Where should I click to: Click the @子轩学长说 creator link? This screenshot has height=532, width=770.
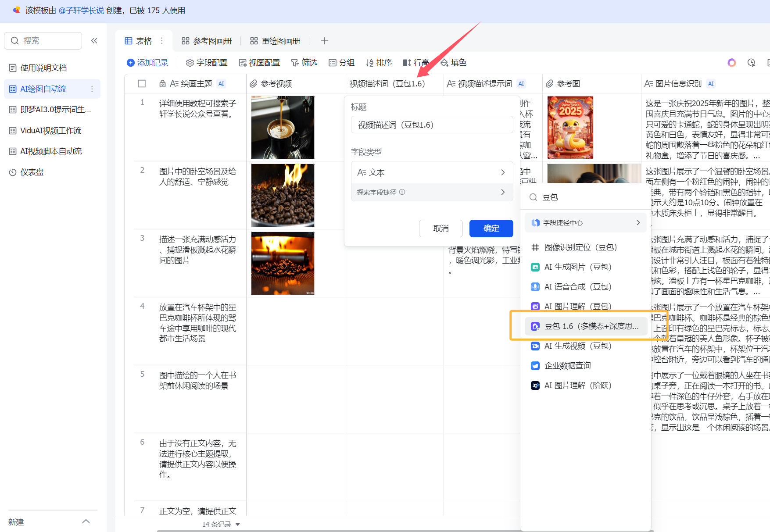pyautogui.click(x=81, y=11)
